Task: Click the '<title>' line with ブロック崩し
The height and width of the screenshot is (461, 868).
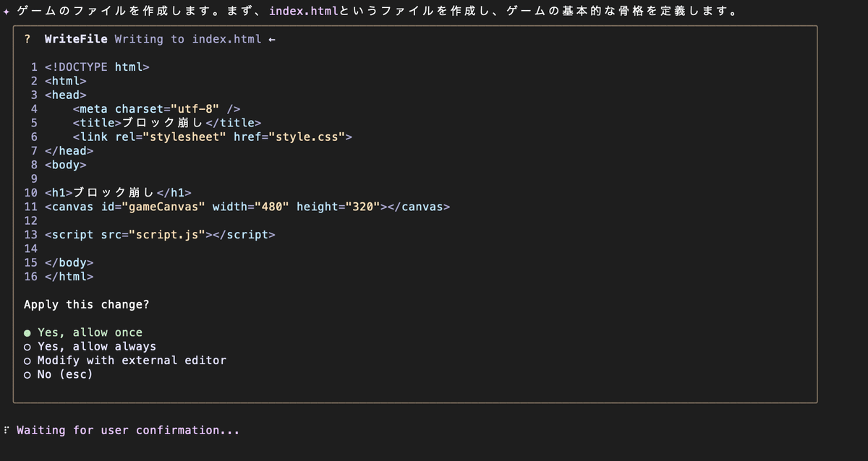Action: click(167, 123)
